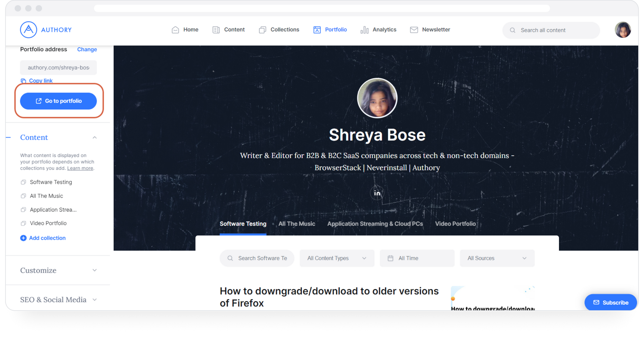Screen dimensions: 644x337
Task: Switch to the Software Testing portfolio tab
Action: tap(243, 224)
